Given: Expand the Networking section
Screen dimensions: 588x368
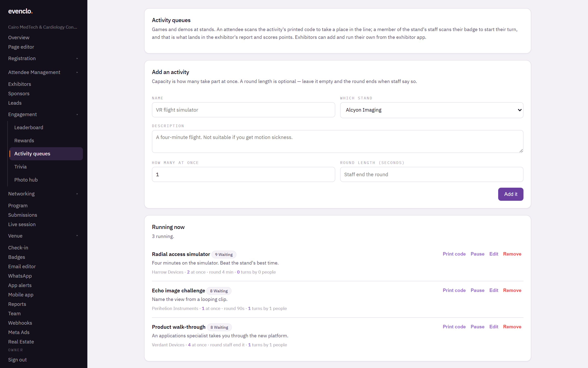Looking at the screenshot, I should (x=43, y=194).
